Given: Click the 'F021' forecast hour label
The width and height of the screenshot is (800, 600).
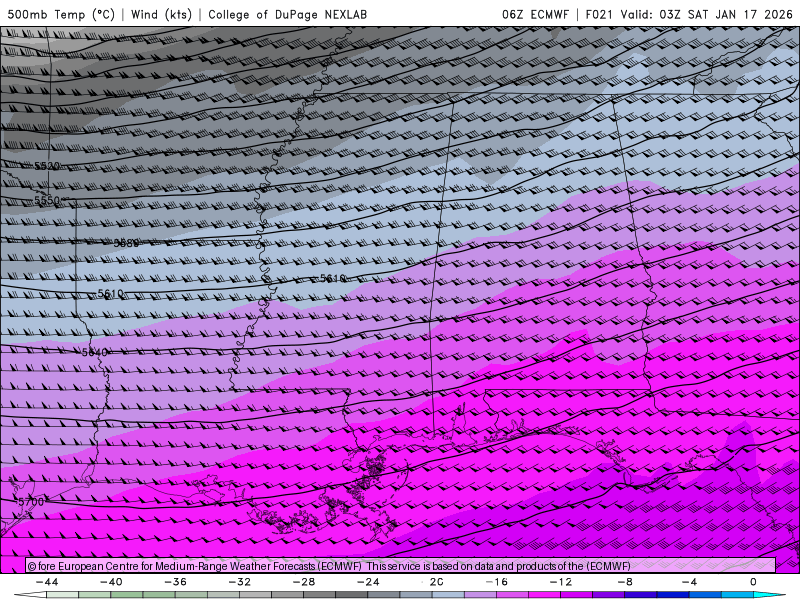Looking at the screenshot, I should (599, 14).
